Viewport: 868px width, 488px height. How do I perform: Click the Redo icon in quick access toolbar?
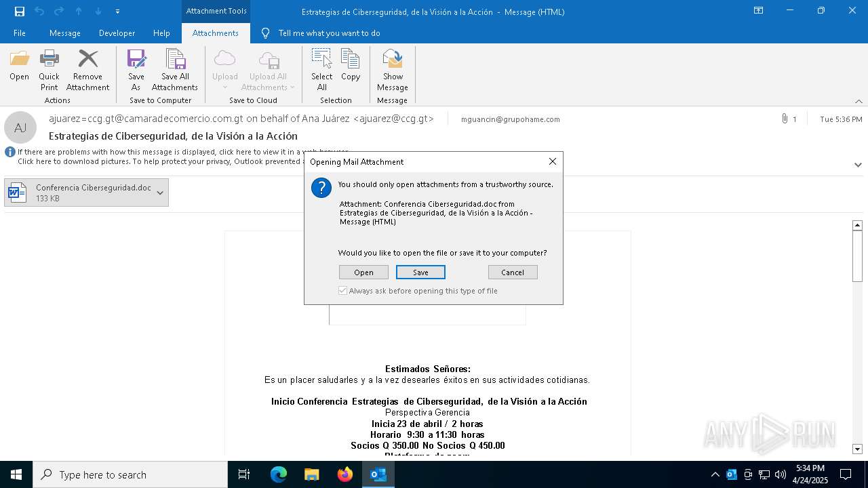(58, 12)
